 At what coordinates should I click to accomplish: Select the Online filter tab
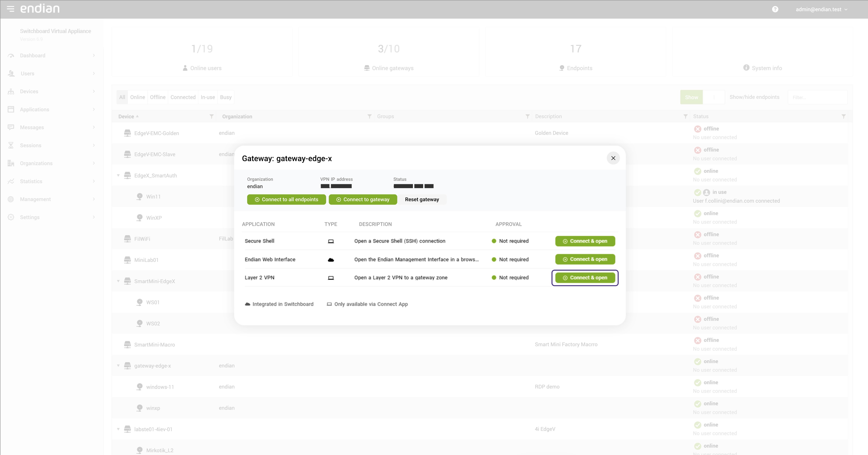(x=138, y=97)
